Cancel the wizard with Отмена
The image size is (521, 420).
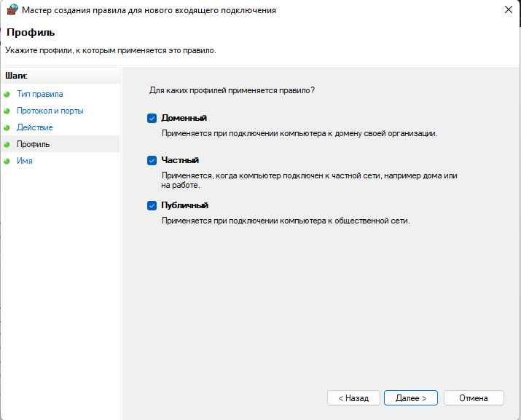click(x=474, y=397)
